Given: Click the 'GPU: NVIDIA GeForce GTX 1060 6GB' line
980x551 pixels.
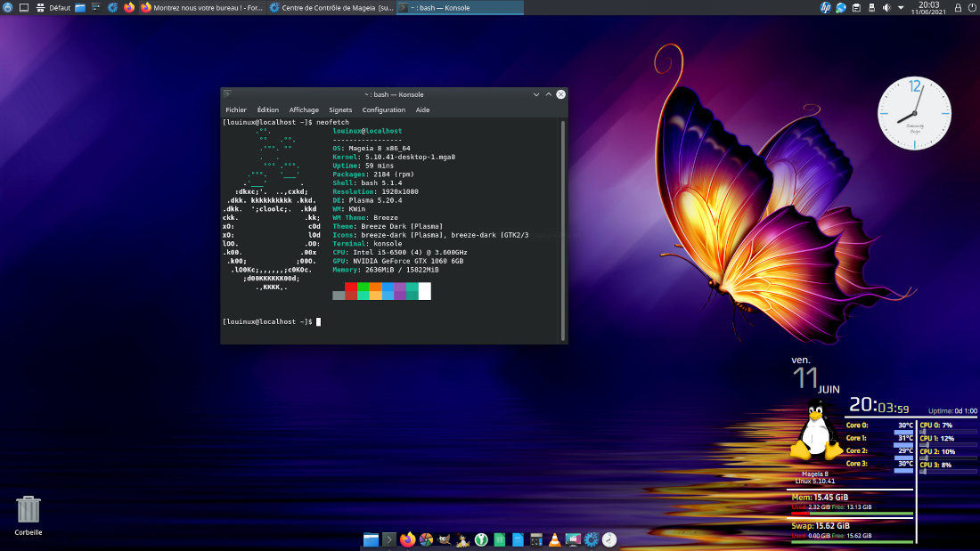Looking at the screenshot, I should tap(397, 261).
